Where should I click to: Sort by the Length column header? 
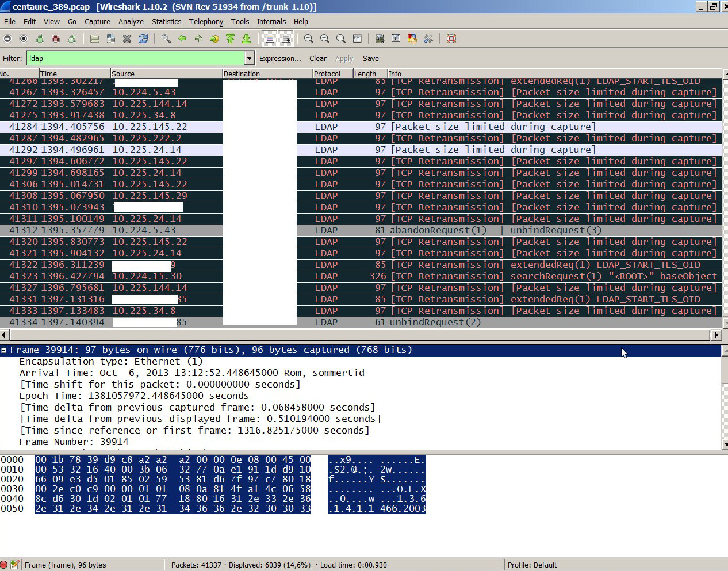point(370,74)
